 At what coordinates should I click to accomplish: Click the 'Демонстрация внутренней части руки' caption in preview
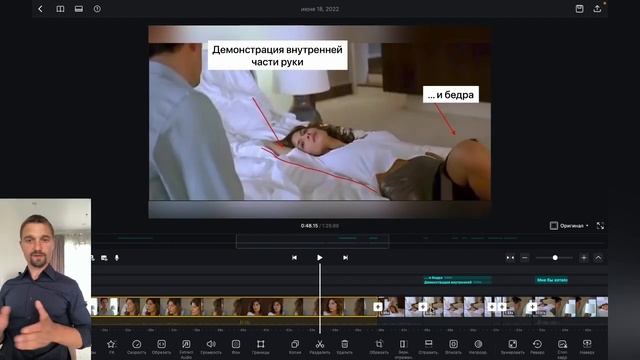coord(278,56)
